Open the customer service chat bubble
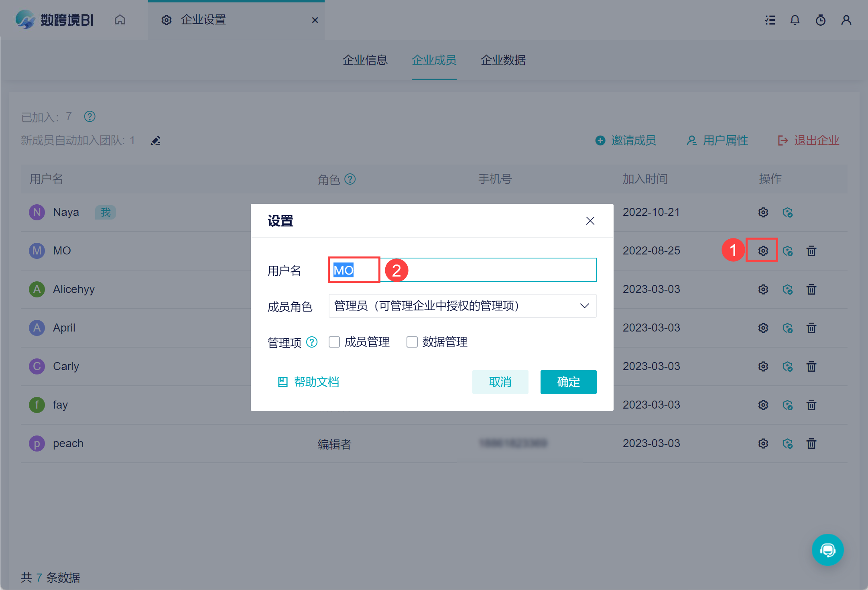This screenshot has height=590, width=868. (x=827, y=549)
